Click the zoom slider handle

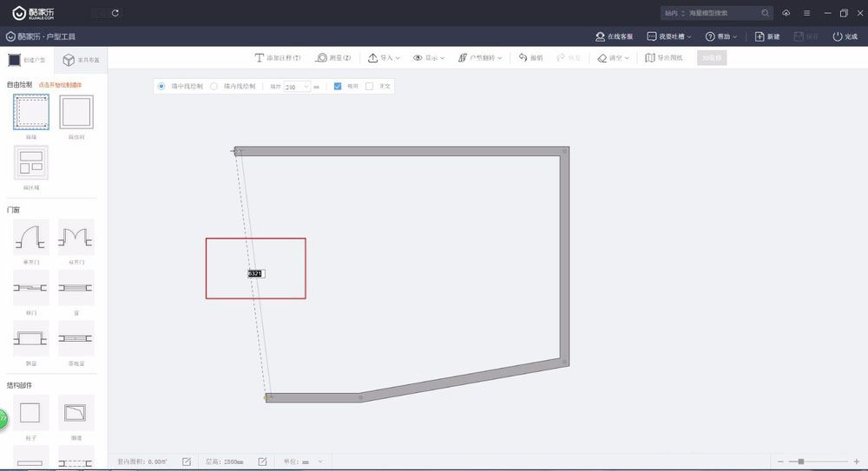[x=800, y=461]
